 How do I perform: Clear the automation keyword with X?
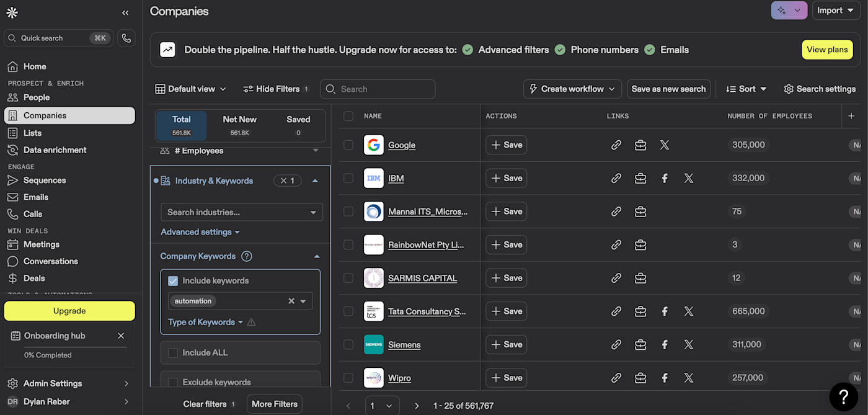click(x=291, y=301)
